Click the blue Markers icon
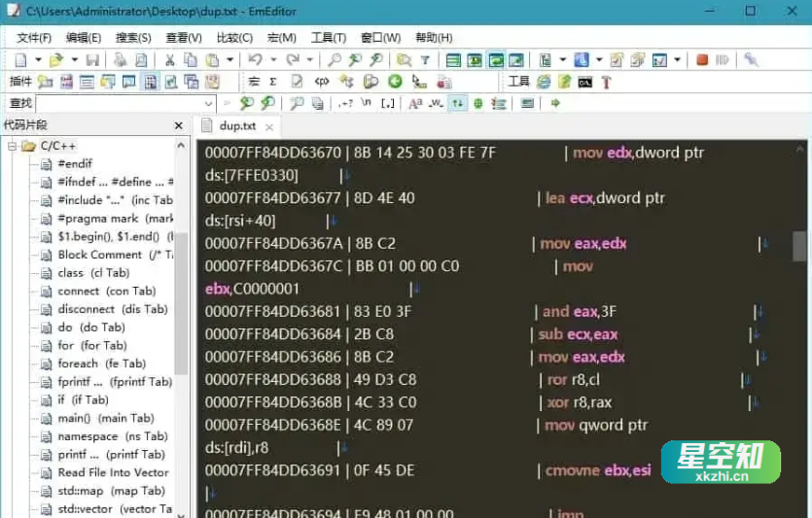 [582, 60]
